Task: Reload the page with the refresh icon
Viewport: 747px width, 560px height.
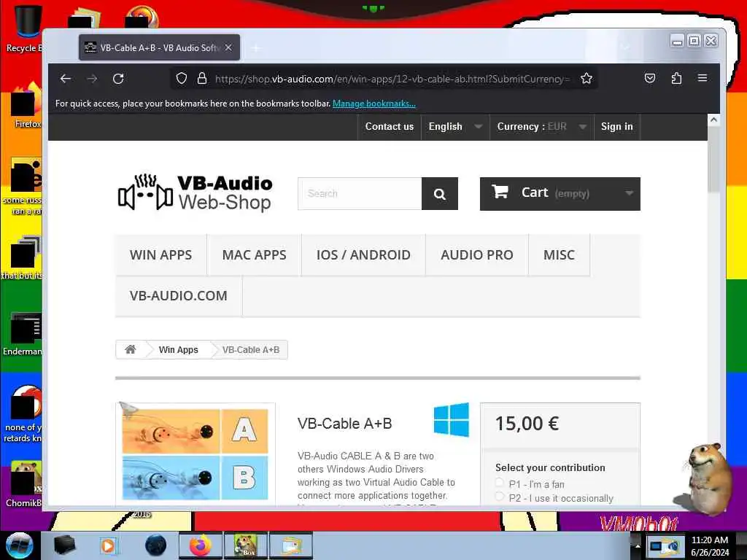Action: click(x=118, y=79)
